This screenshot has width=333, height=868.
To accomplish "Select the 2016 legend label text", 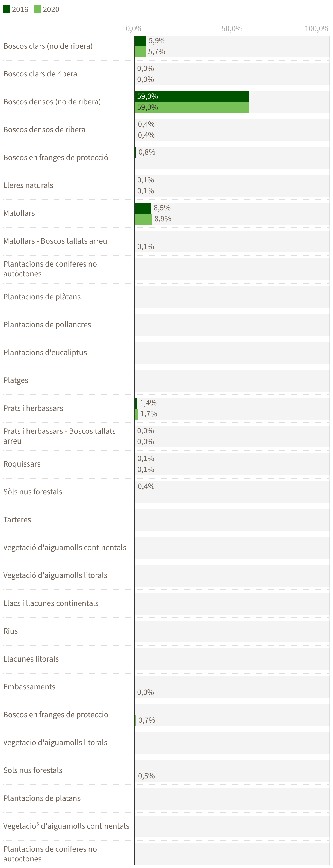I will tap(20, 10).
